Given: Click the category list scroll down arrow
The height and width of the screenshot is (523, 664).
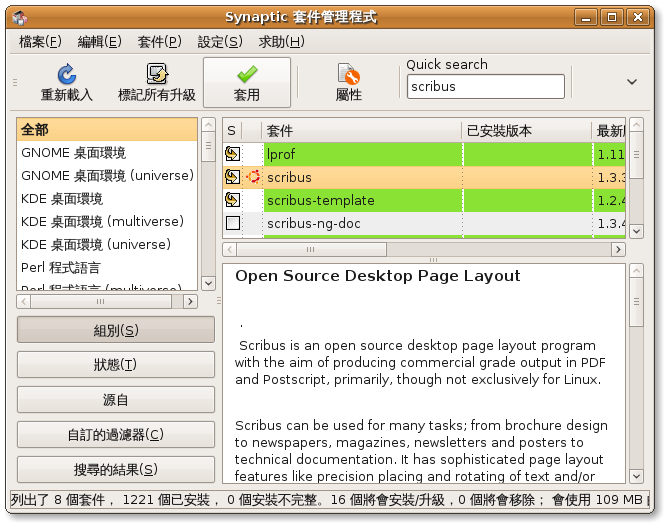Looking at the screenshot, I should click(x=208, y=283).
